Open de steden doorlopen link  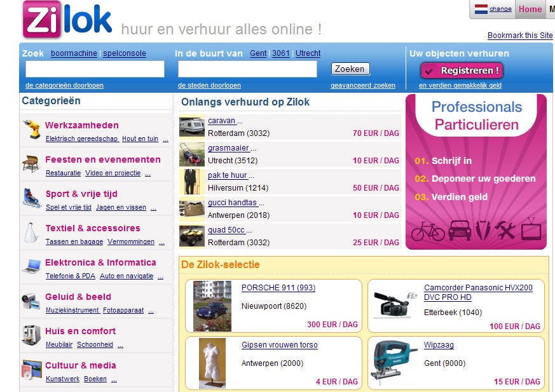209,85
